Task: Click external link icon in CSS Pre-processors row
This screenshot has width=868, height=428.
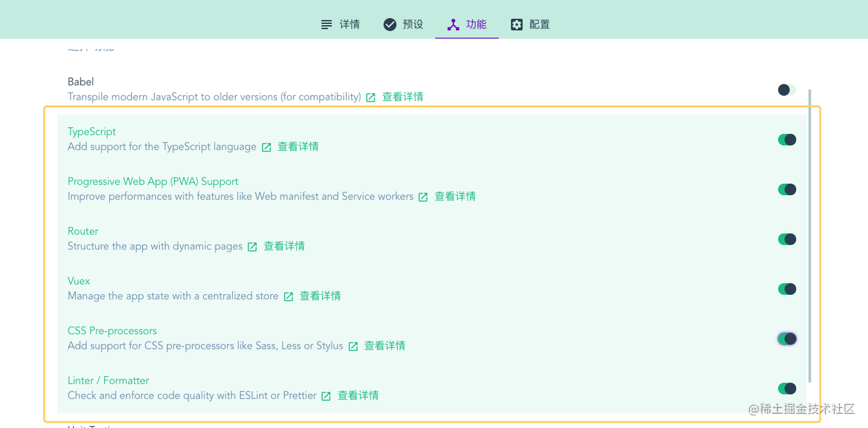Action: pos(353,346)
